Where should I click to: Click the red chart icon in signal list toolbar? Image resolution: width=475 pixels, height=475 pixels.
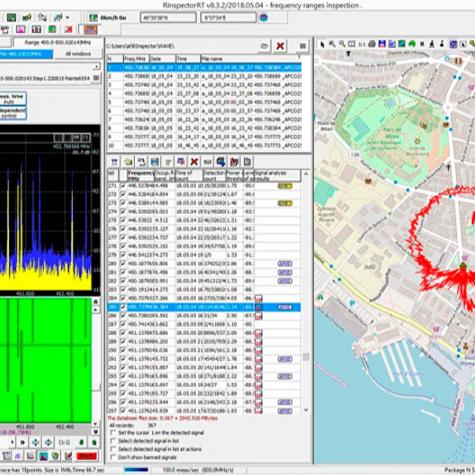[x=234, y=162]
